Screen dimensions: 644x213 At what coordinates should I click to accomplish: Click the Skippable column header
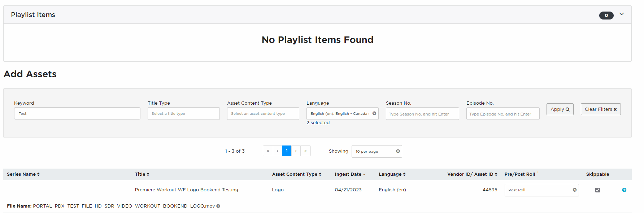pos(597,174)
